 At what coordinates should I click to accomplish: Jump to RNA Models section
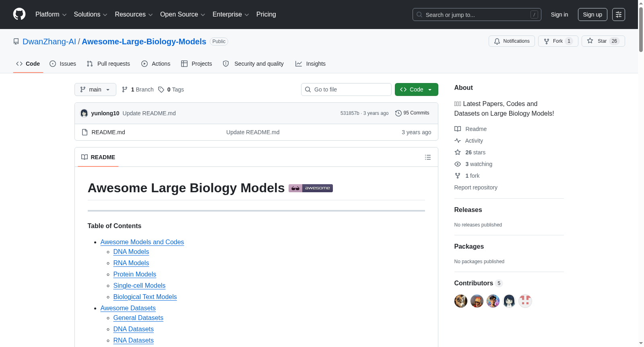pos(131,263)
